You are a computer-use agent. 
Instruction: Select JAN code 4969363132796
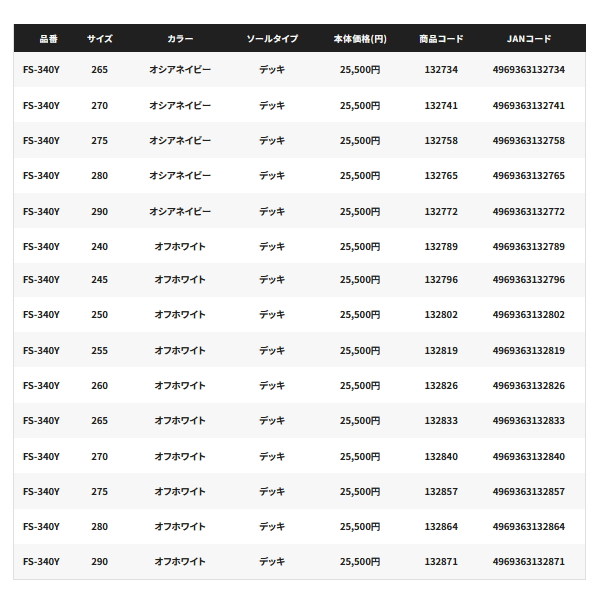pos(529,279)
